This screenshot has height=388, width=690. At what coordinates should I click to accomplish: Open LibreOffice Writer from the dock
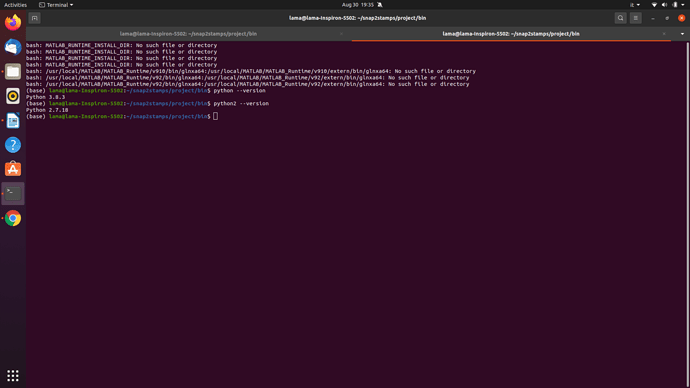(x=13, y=121)
